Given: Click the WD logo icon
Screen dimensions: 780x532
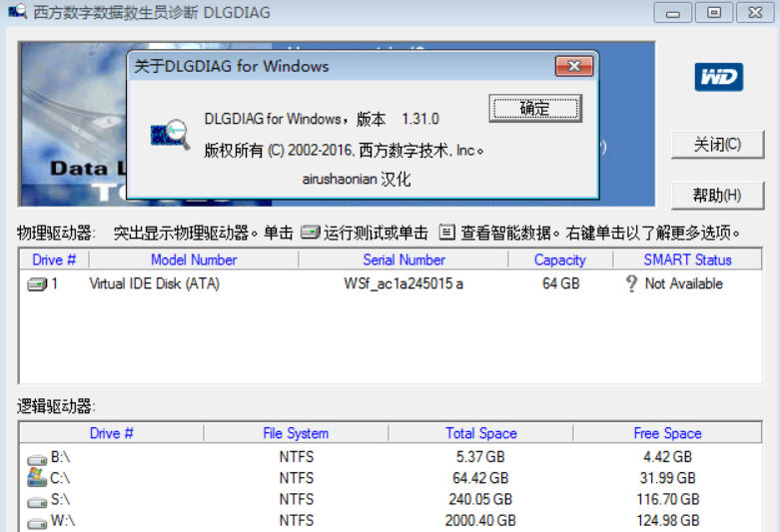Looking at the screenshot, I should (719, 77).
